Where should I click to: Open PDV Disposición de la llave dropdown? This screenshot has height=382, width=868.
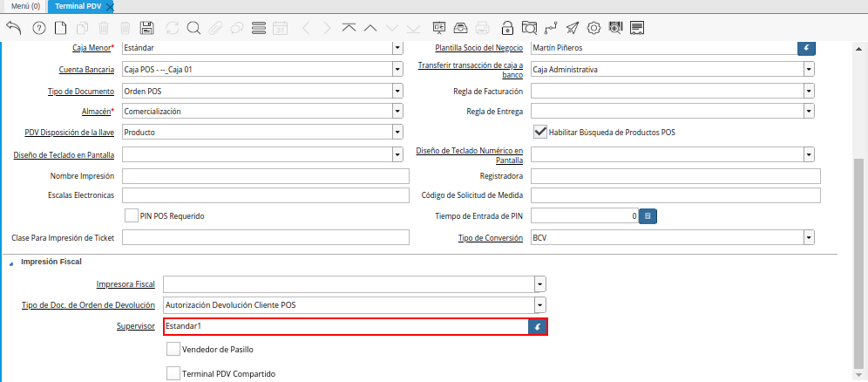coord(397,133)
